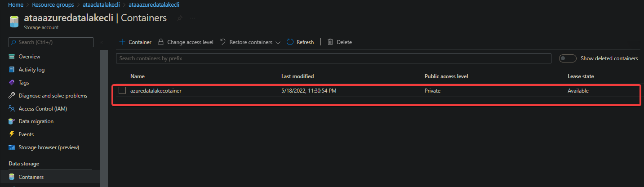Go to Home in the breadcrumb

point(16,5)
